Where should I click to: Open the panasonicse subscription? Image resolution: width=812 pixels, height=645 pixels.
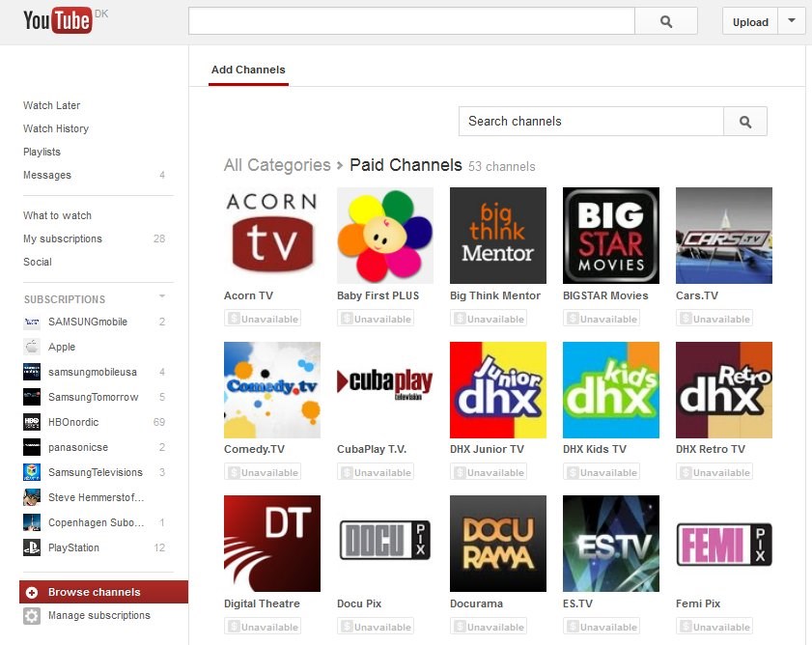pos(78,447)
